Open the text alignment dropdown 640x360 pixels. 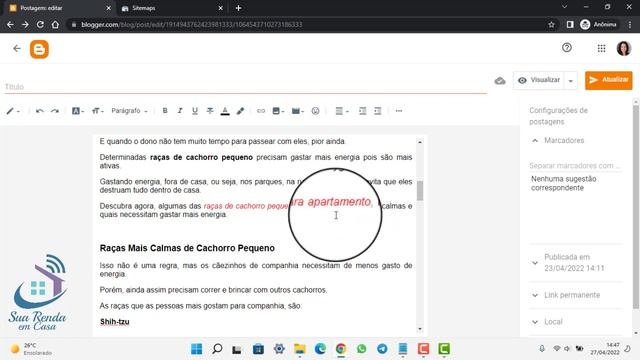coord(342,111)
